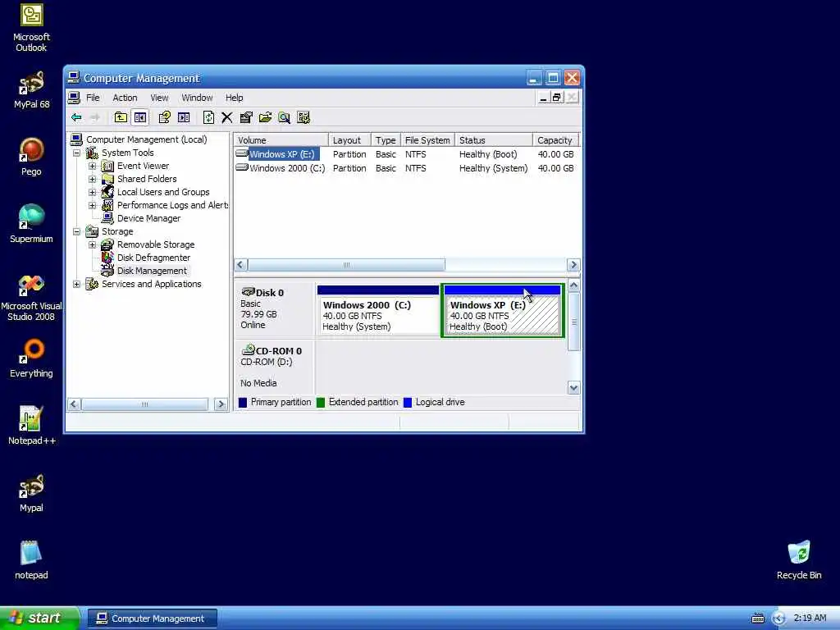Click the Start button

pyautogui.click(x=40, y=619)
